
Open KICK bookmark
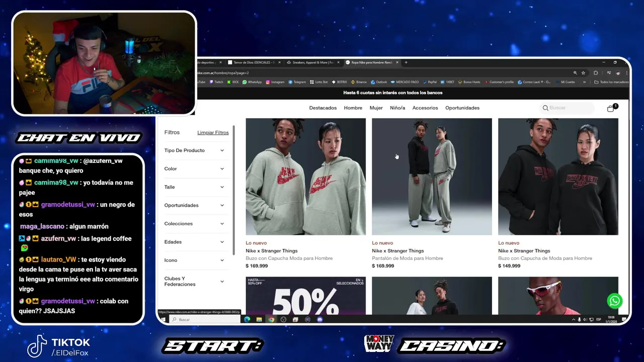click(x=233, y=82)
